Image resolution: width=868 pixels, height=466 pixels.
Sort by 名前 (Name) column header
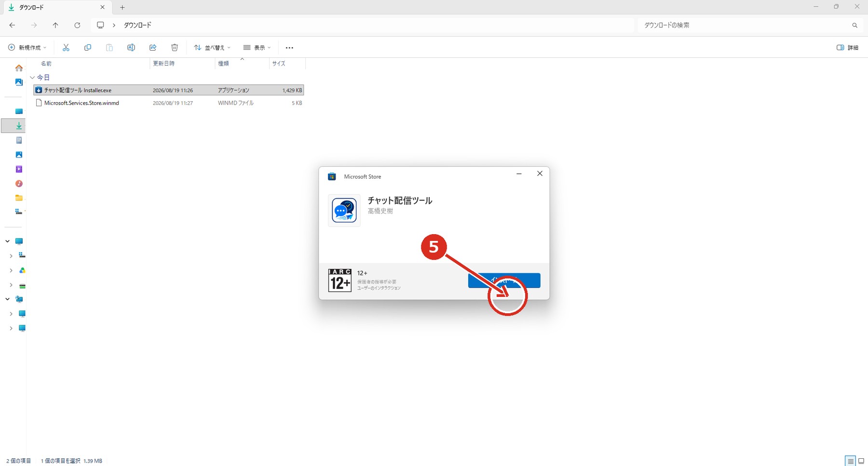(46, 64)
